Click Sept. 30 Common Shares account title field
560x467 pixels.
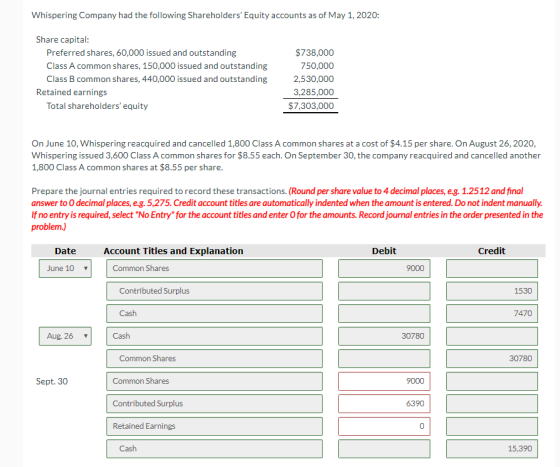[214, 381]
